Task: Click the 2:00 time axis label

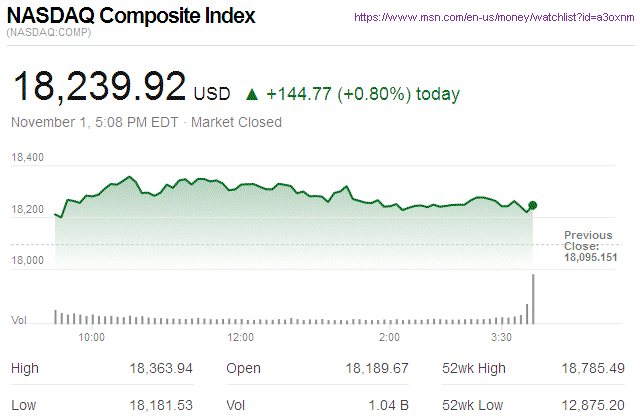Action: (390, 337)
